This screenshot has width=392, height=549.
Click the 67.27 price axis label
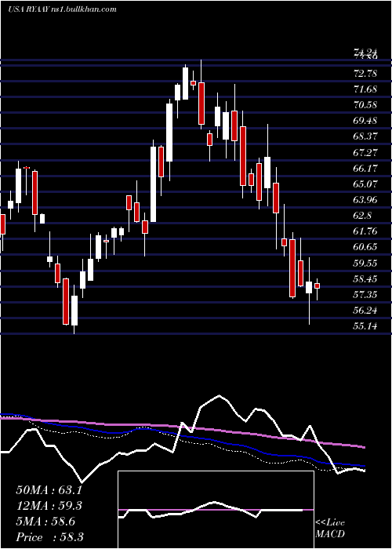coord(366,152)
